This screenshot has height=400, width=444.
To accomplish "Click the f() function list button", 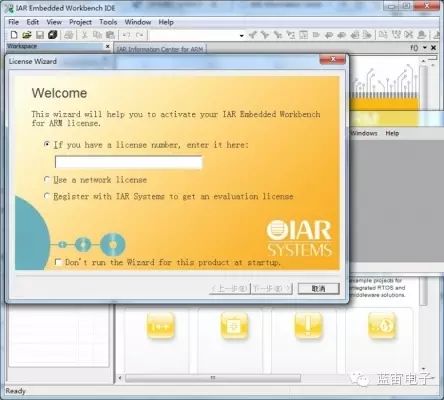I will (x=414, y=48).
